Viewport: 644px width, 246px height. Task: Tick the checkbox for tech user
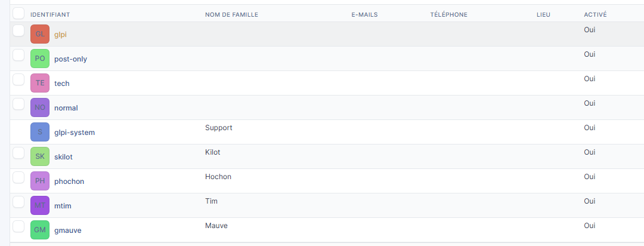pyautogui.click(x=18, y=79)
